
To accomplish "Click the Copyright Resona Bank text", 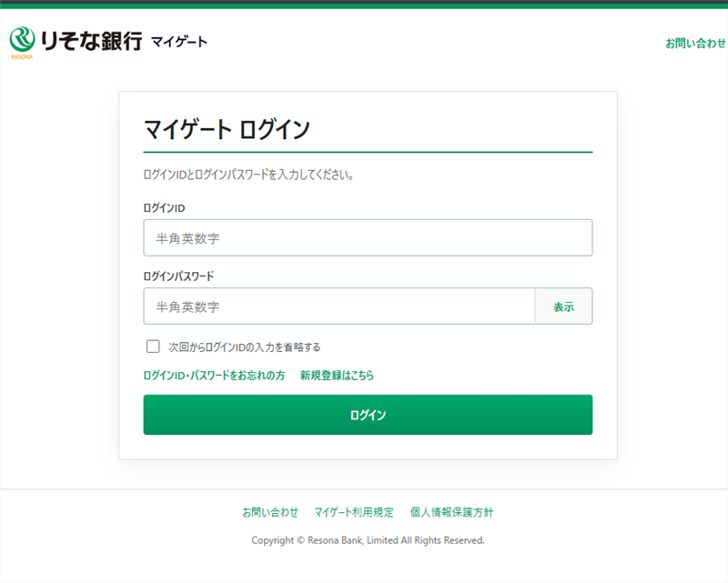I will pyautogui.click(x=368, y=540).
